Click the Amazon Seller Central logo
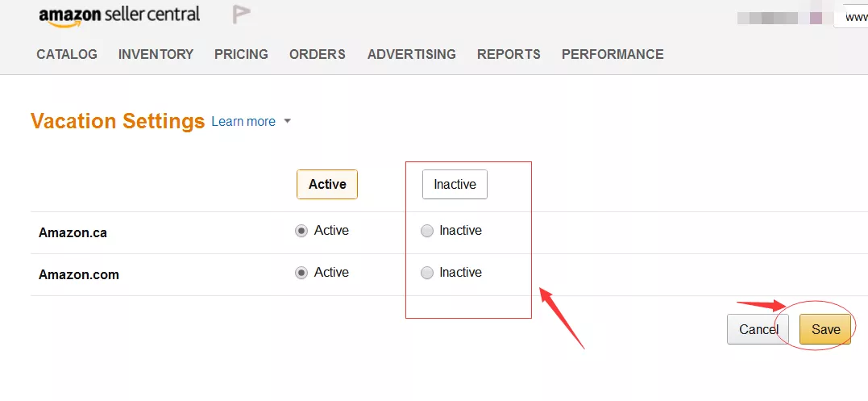 tap(119, 15)
